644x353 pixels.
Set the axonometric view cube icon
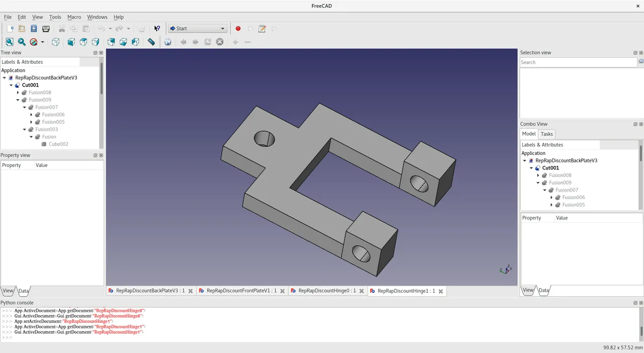(x=56, y=42)
